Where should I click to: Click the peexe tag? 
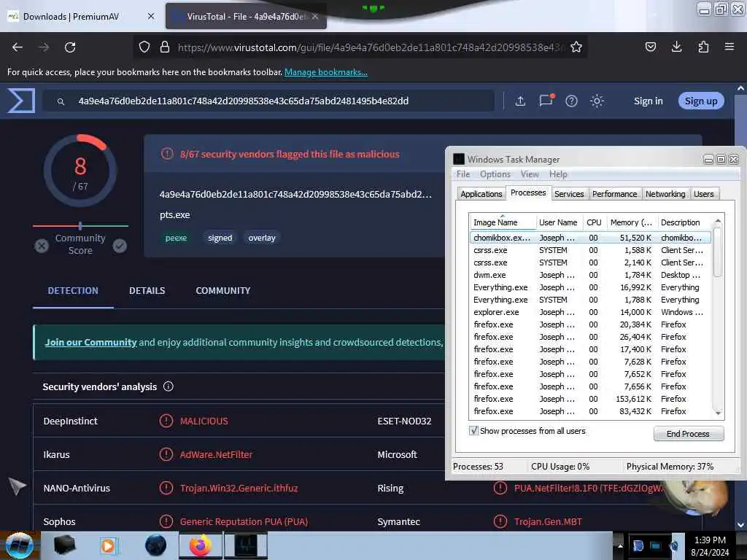(x=176, y=238)
